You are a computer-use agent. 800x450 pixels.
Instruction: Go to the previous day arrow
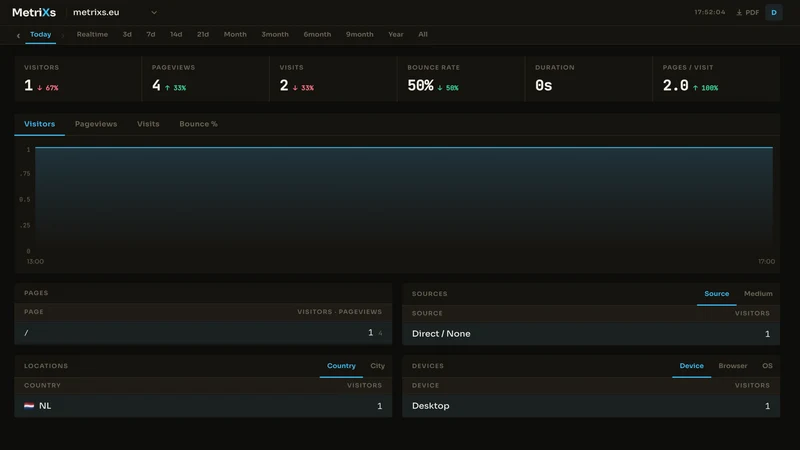(x=18, y=35)
